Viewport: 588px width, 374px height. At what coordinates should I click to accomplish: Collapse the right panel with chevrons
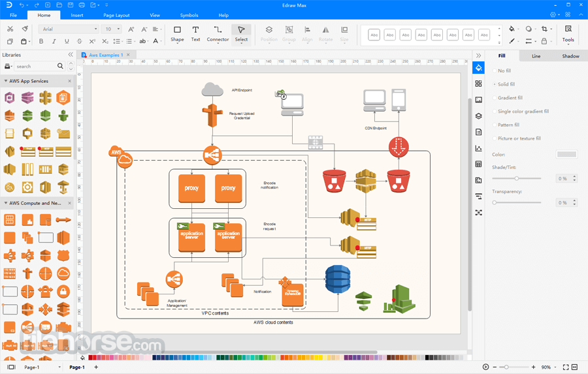pyautogui.click(x=478, y=55)
